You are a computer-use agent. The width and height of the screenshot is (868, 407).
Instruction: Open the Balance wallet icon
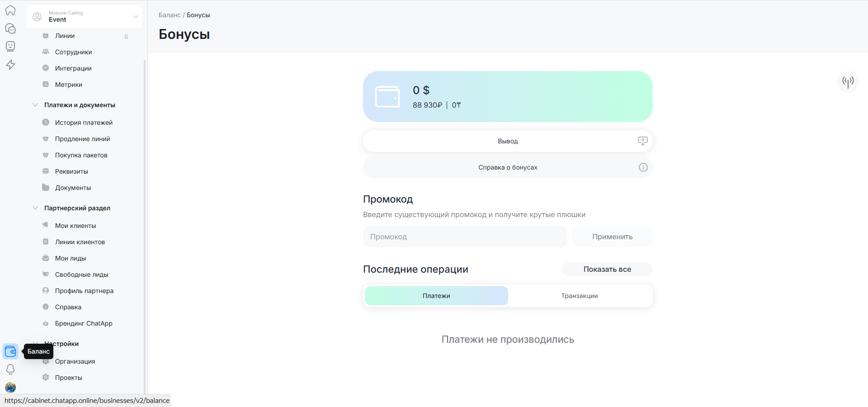click(10, 351)
